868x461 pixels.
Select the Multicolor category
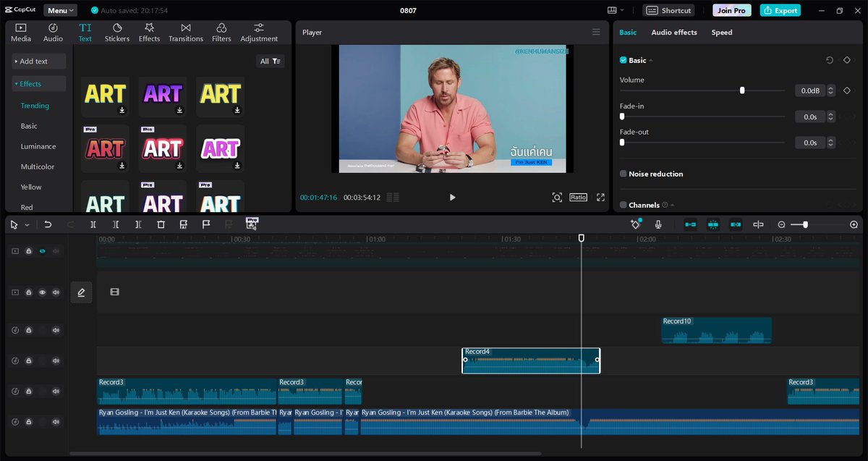[x=38, y=166]
